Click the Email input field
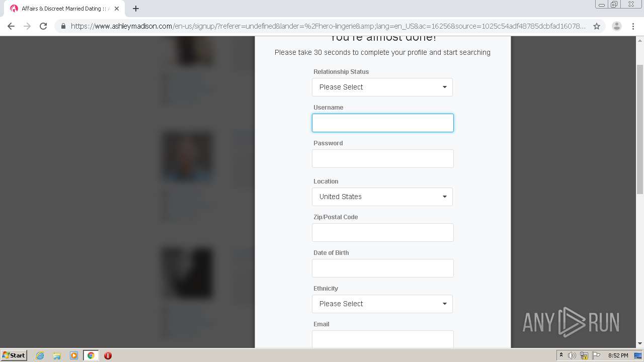644x362 pixels. pyautogui.click(x=383, y=339)
